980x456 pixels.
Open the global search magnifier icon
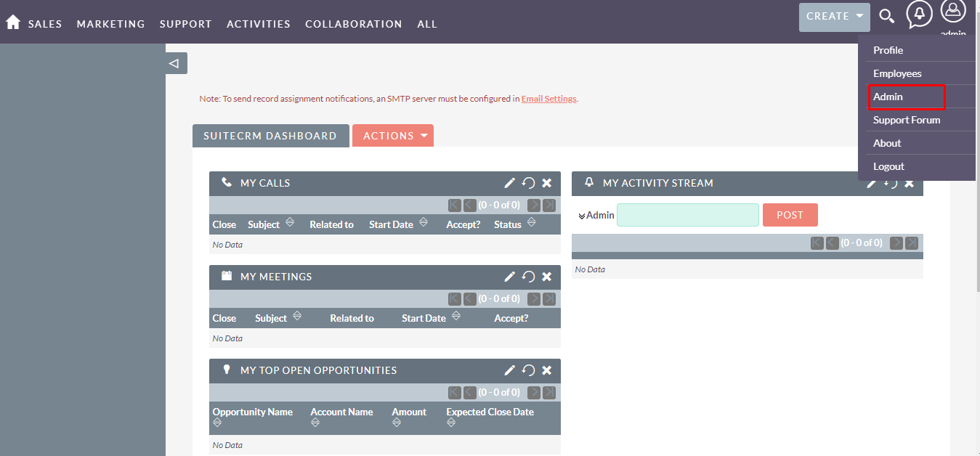(x=886, y=16)
